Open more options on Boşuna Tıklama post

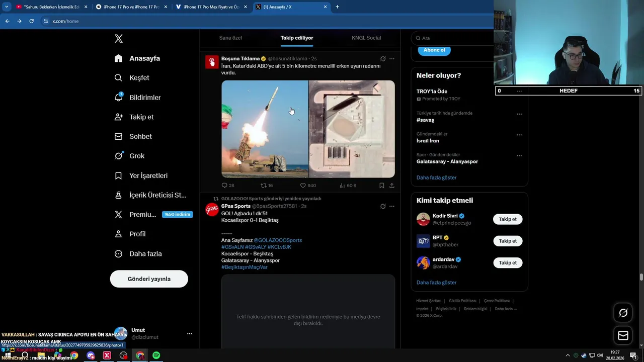point(392,59)
